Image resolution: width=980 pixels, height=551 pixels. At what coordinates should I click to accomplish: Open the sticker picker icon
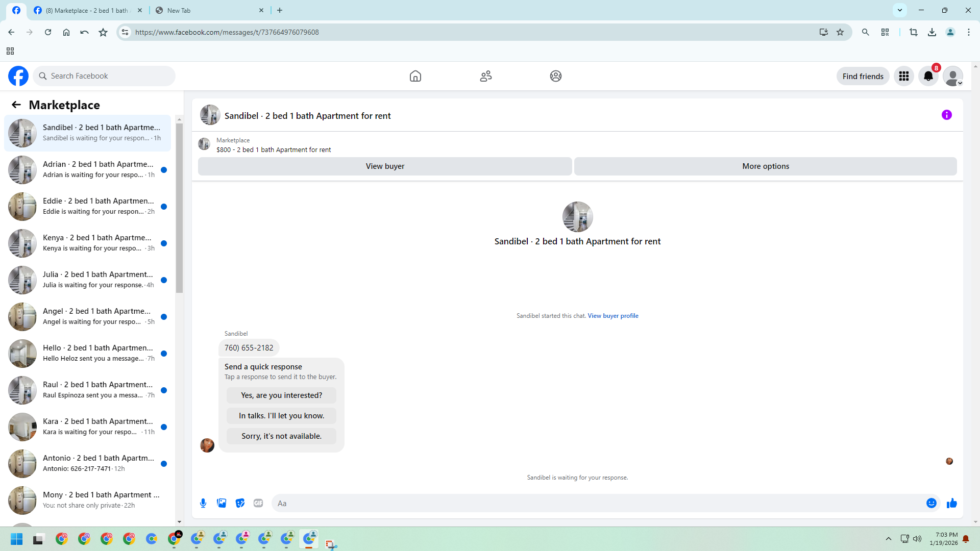(x=240, y=503)
